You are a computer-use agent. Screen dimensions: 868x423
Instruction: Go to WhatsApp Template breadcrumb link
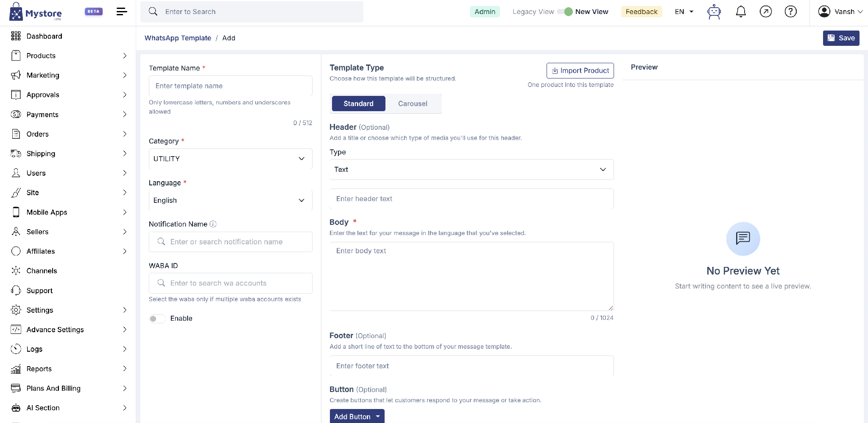(178, 38)
